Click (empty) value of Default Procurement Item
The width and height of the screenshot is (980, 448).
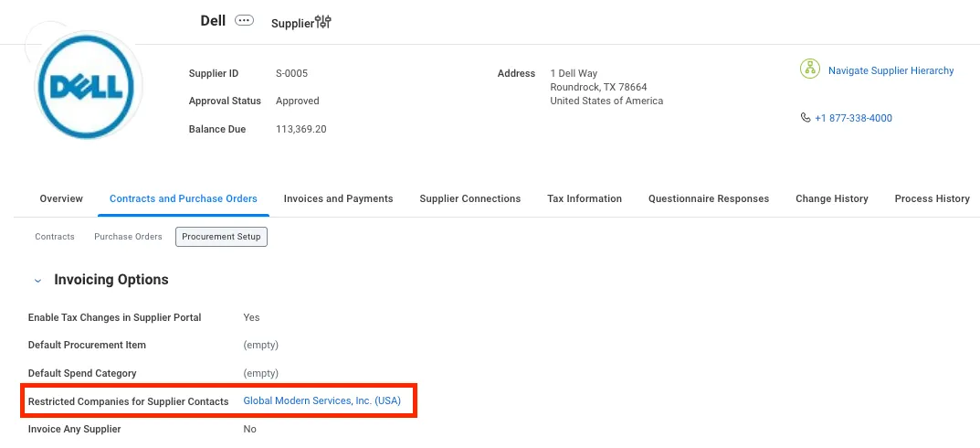point(260,345)
